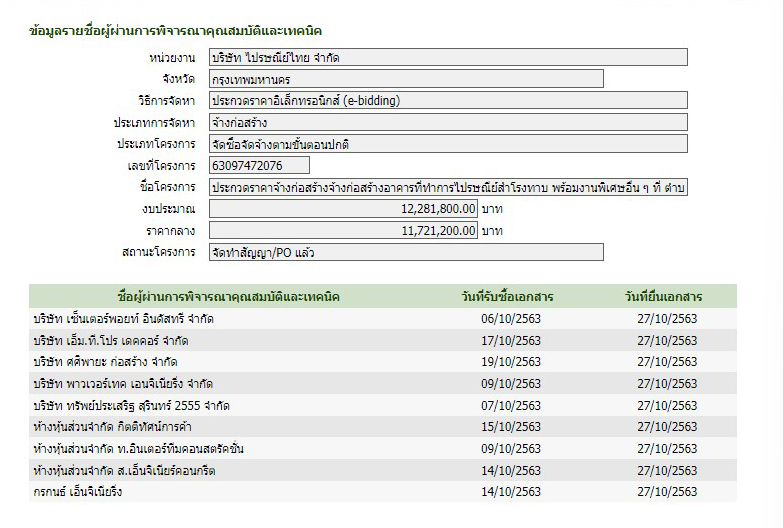Screen dimensions: 783x528
Task: Select the row บริษัท เซ็นเตอร์พอยท์ อินดัสทรี จำกัด
Action: click(123, 319)
